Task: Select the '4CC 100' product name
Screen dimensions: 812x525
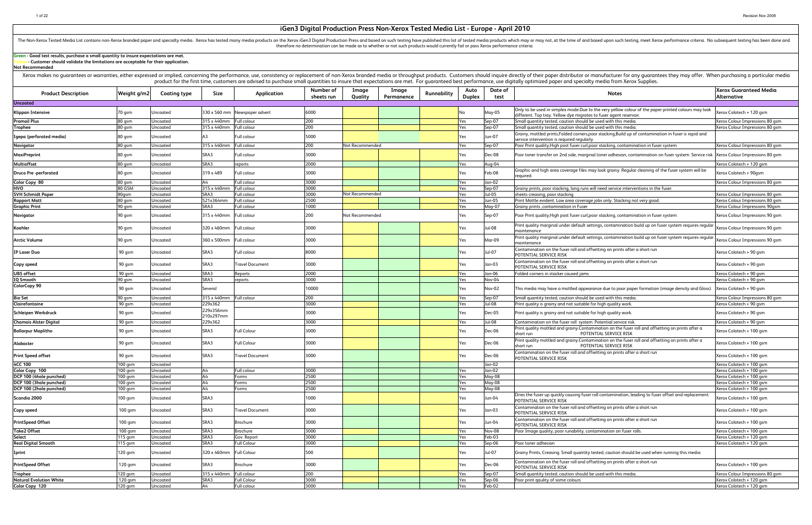Action: click(22, 364)
